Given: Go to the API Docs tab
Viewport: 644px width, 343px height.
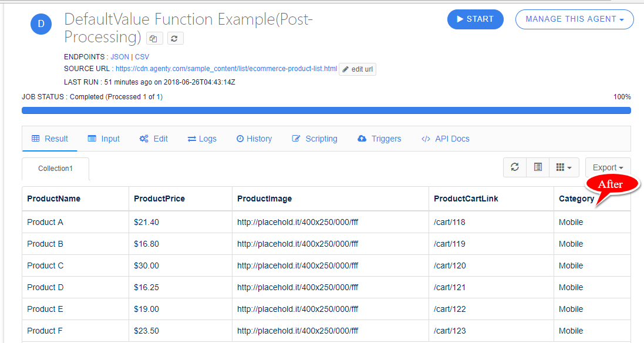Looking at the screenshot, I should click(446, 139).
